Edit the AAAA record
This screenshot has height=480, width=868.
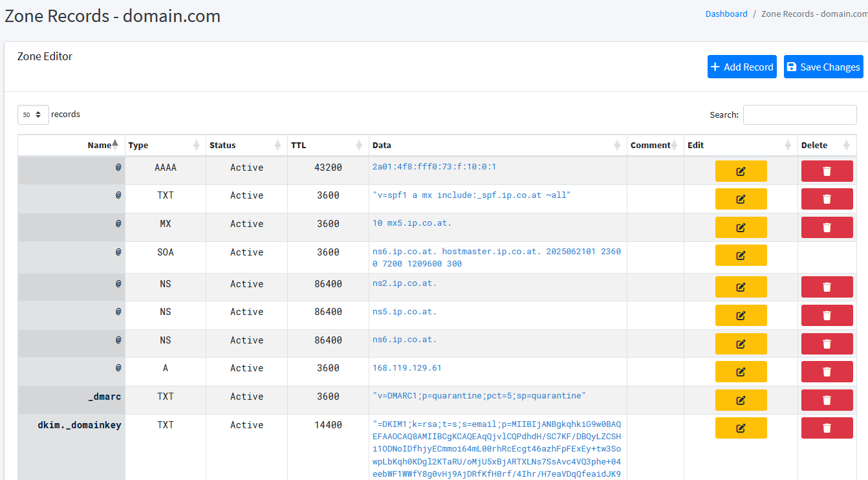(741, 171)
